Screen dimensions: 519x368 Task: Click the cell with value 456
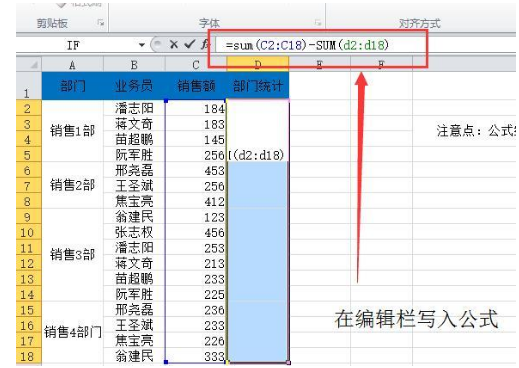pos(196,232)
